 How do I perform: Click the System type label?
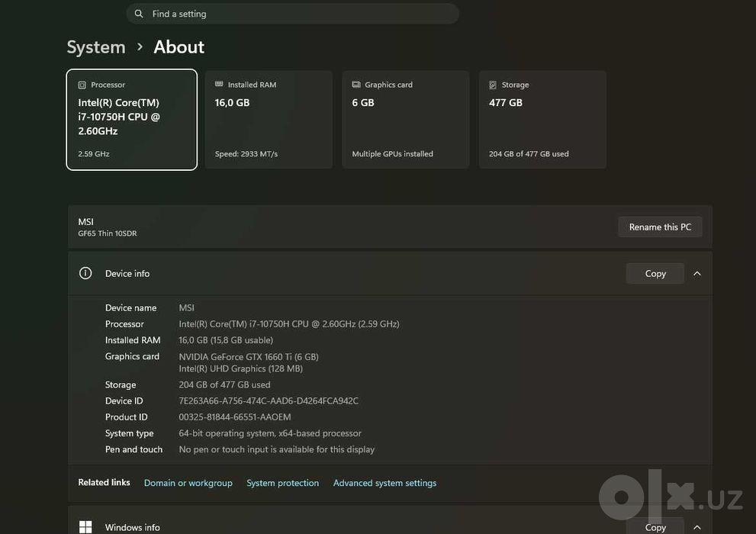pyautogui.click(x=129, y=433)
